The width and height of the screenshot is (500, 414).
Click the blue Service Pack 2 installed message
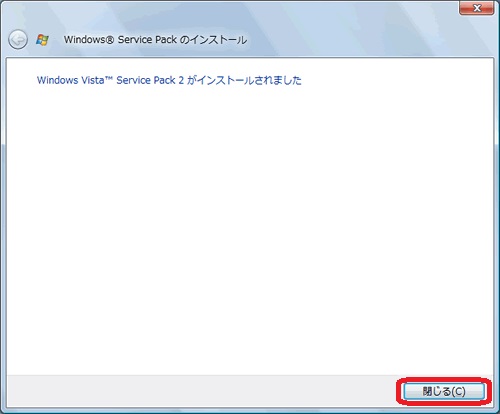[x=169, y=80]
